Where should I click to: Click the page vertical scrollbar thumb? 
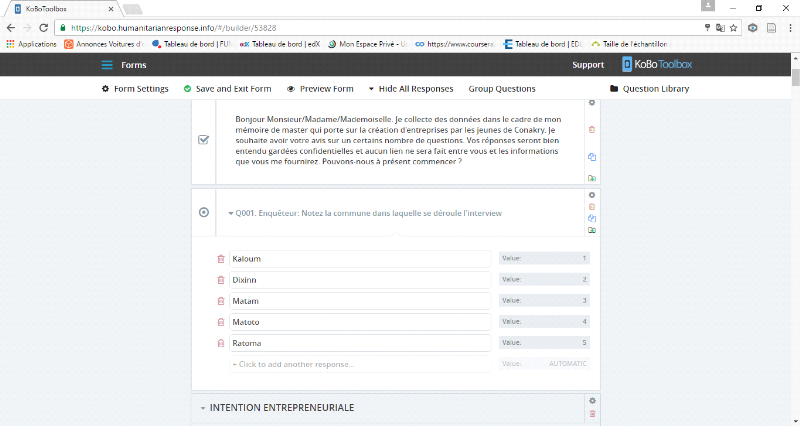coord(795,77)
